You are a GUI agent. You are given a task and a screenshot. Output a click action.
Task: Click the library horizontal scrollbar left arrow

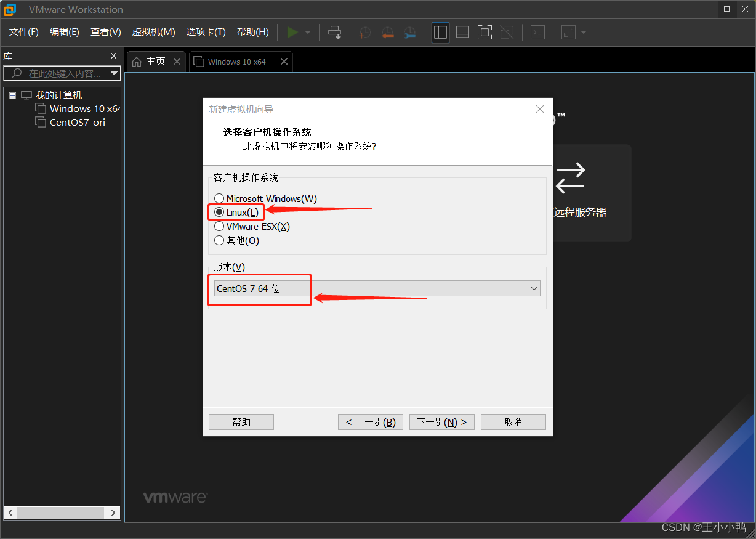pyautogui.click(x=10, y=513)
